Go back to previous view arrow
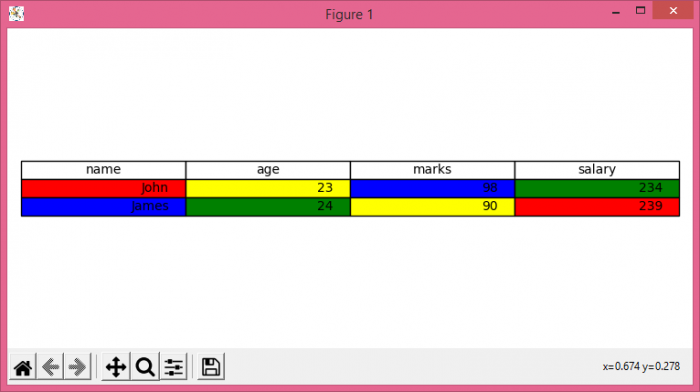This screenshot has width=700, height=392. (x=50, y=367)
